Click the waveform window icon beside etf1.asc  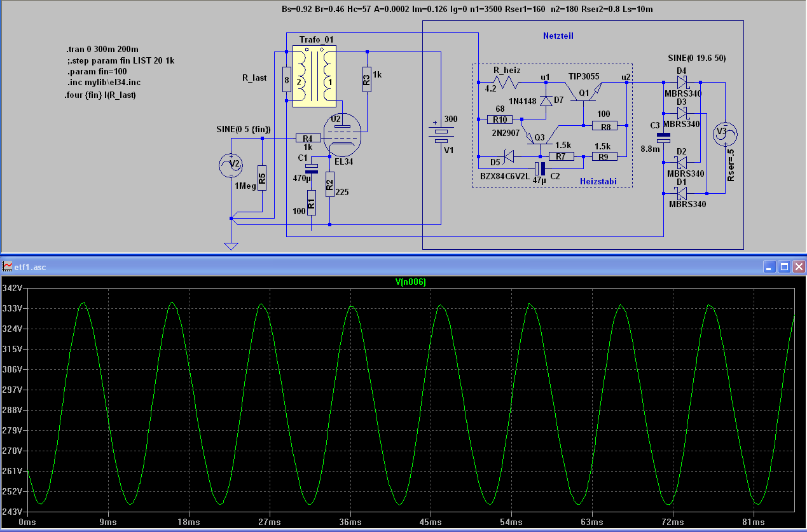pyautogui.click(x=7, y=267)
